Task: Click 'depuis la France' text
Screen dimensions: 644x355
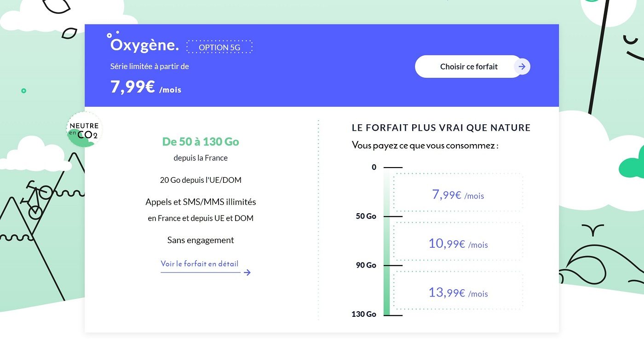Action: point(201,158)
